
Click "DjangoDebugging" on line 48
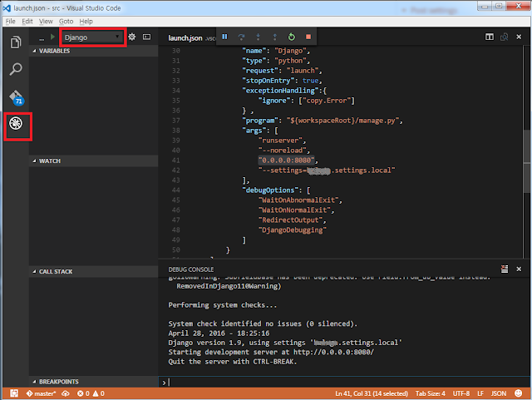pos(293,230)
